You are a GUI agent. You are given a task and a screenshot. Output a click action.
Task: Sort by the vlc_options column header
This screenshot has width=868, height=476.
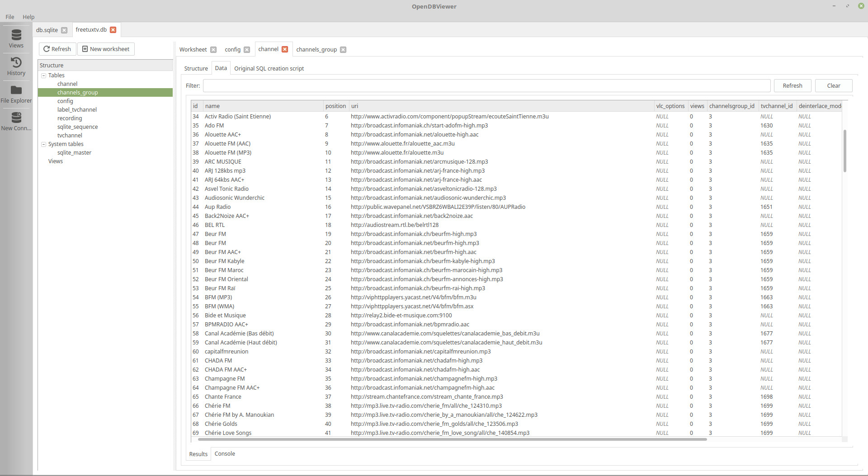(671, 106)
